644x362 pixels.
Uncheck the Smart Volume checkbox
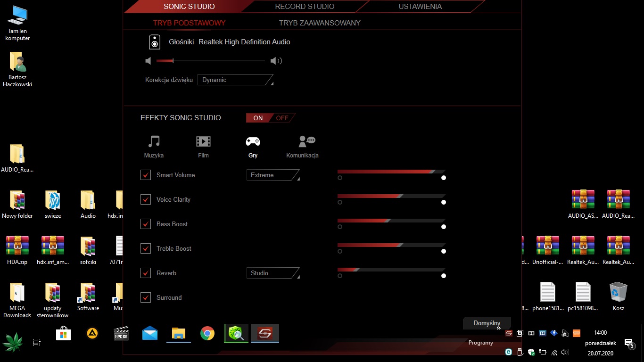tap(146, 175)
